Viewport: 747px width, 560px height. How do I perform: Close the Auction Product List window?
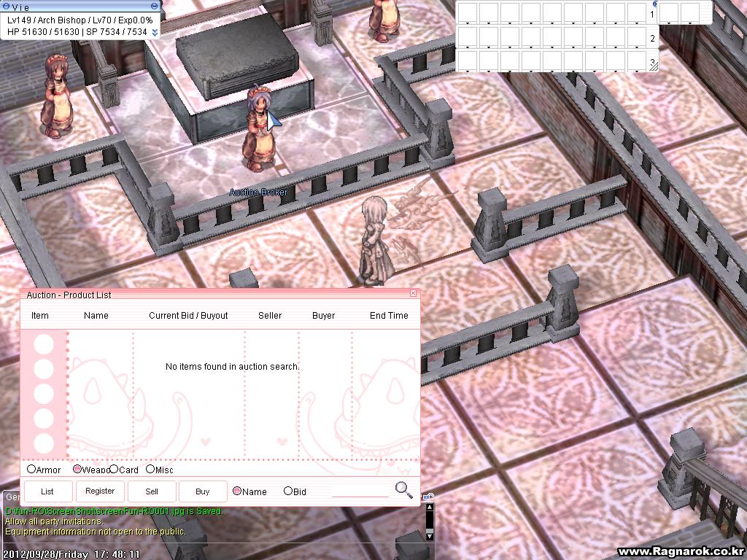pos(414,293)
